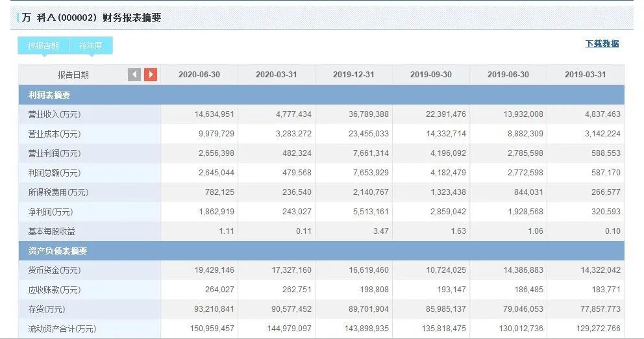Click the gray previous-period arrow icon
The width and height of the screenshot is (644, 339).
coord(134,75)
